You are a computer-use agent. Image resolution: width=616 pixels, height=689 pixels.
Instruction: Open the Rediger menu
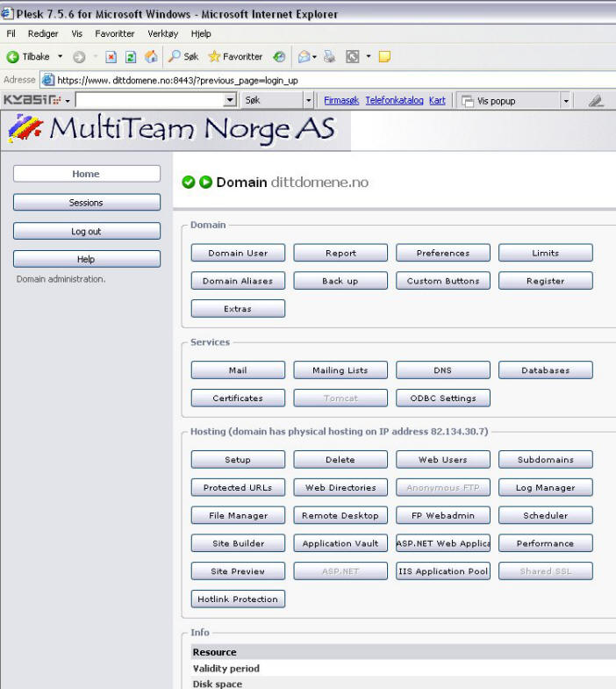(43, 34)
